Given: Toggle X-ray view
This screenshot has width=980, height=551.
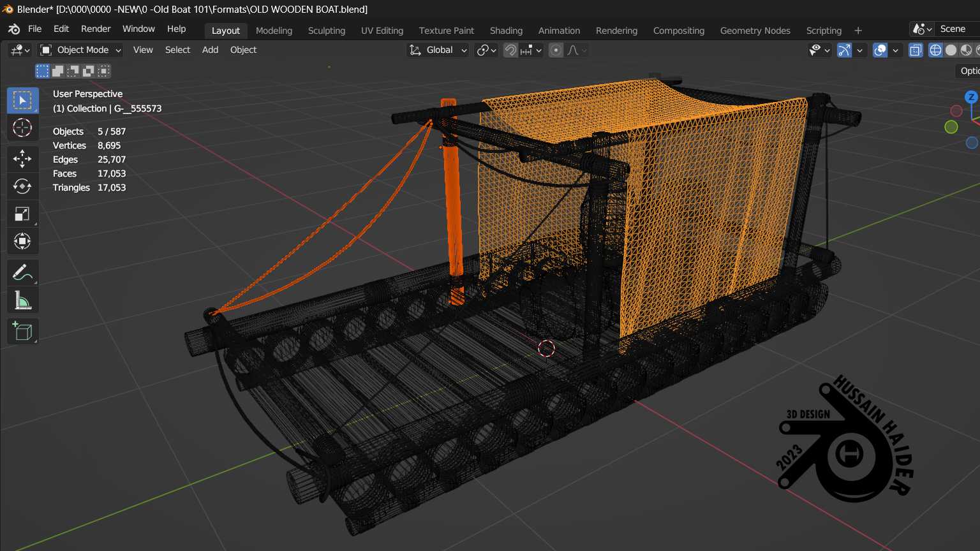Looking at the screenshot, I should [916, 50].
